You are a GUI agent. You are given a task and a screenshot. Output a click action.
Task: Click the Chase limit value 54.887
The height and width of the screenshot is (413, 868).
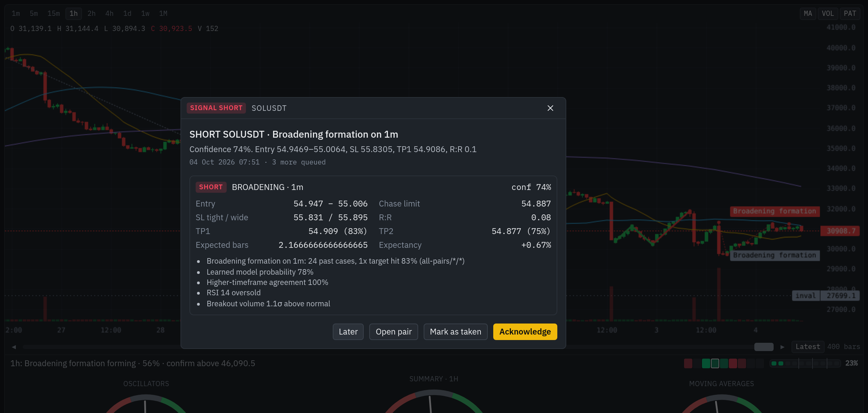(536, 204)
